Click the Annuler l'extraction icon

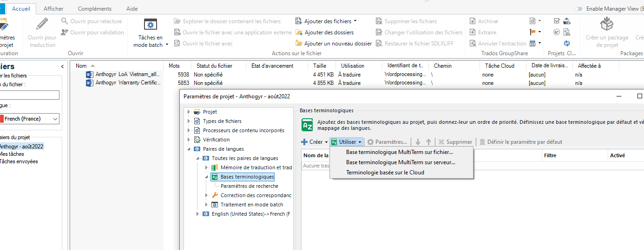click(473, 44)
